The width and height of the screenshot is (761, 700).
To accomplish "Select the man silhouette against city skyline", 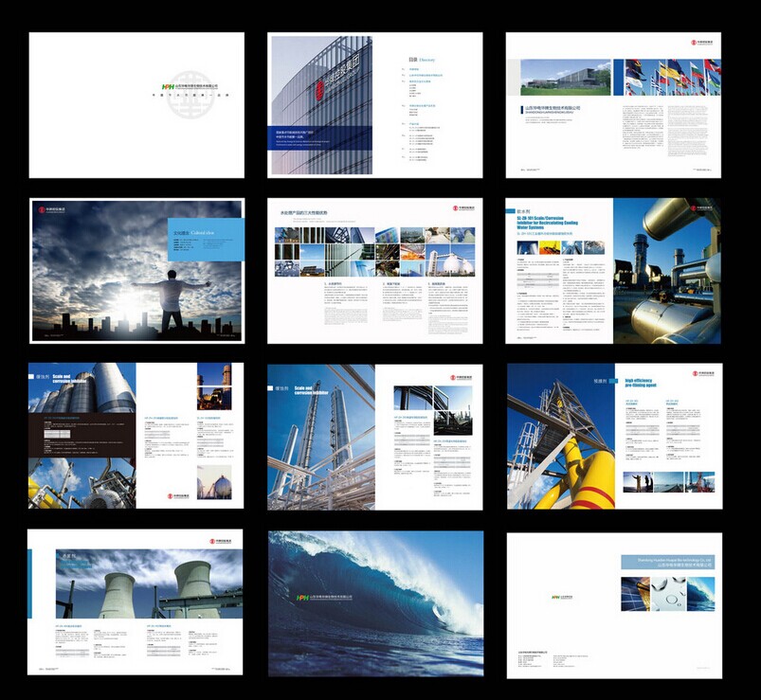I will tap(172, 301).
